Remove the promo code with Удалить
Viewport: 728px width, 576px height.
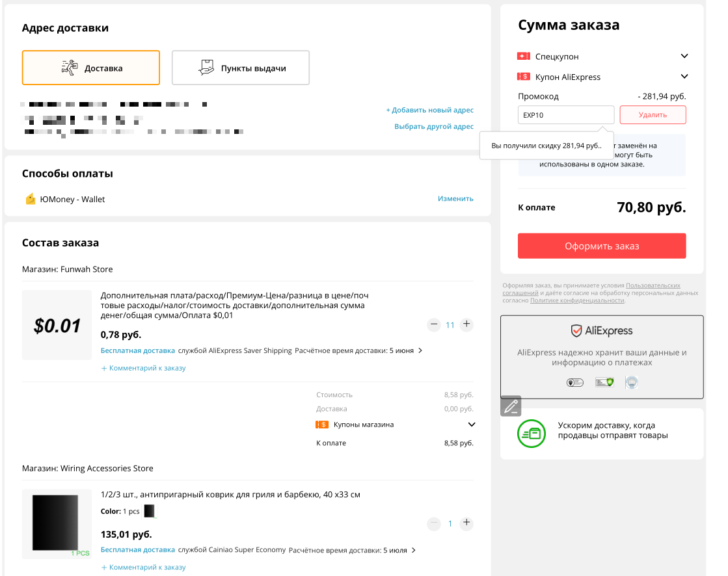(x=653, y=115)
